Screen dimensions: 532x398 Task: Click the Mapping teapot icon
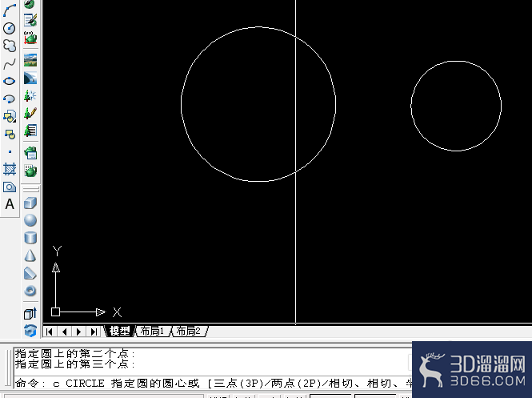coord(30,38)
